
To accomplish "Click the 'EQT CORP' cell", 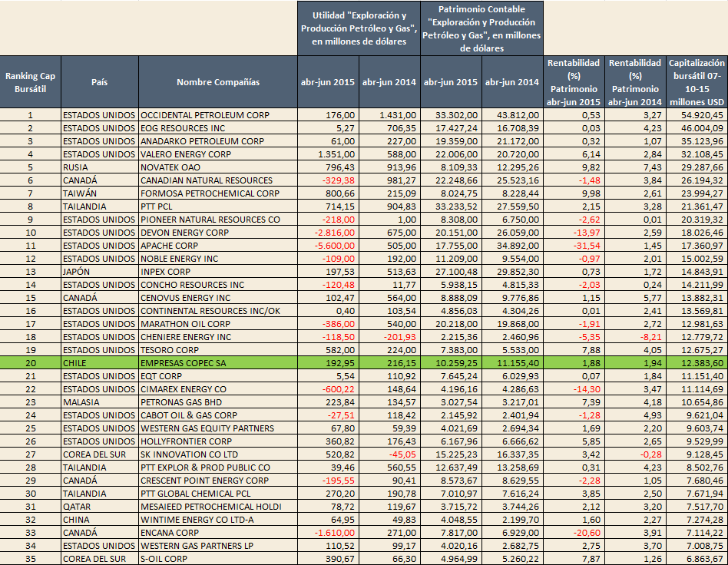I will (x=218, y=376).
